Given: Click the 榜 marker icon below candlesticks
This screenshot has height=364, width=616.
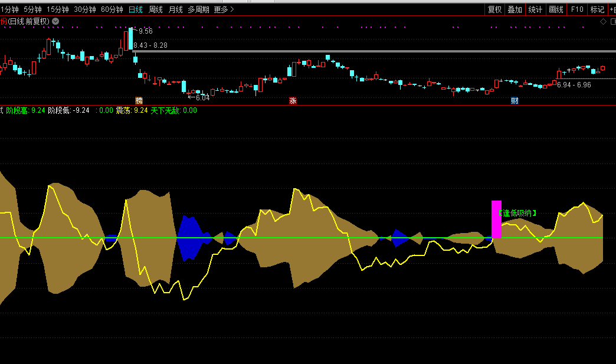Looking at the screenshot, I should (x=139, y=101).
